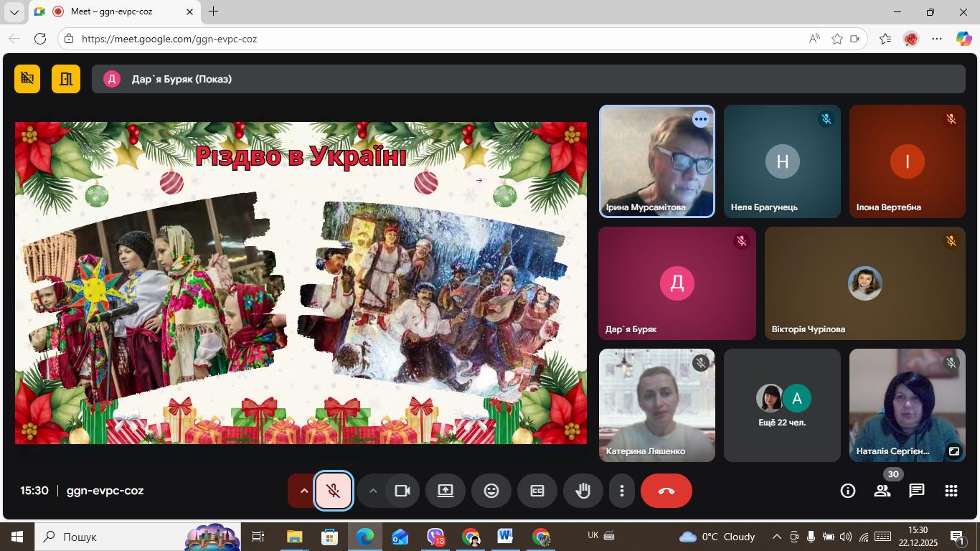Open the activities grid icon

(951, 491)
